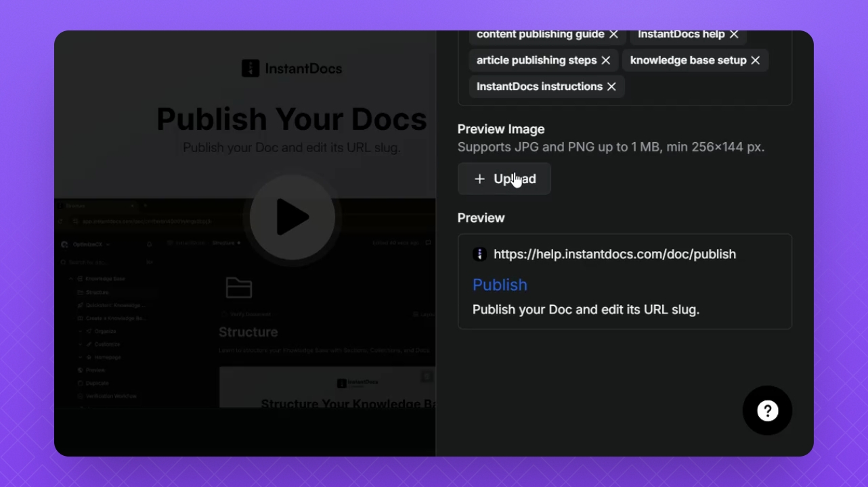Delete the "InstantDocs instructions" tag
Viewport: 868px width, 487px height.
[x=611, y=87]
